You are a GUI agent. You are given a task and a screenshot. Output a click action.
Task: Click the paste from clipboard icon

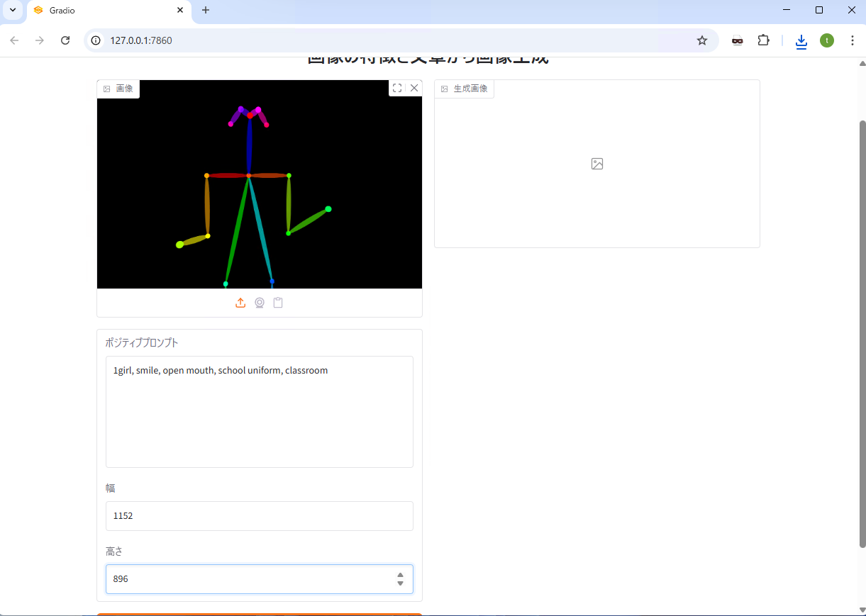pos(278,303)
